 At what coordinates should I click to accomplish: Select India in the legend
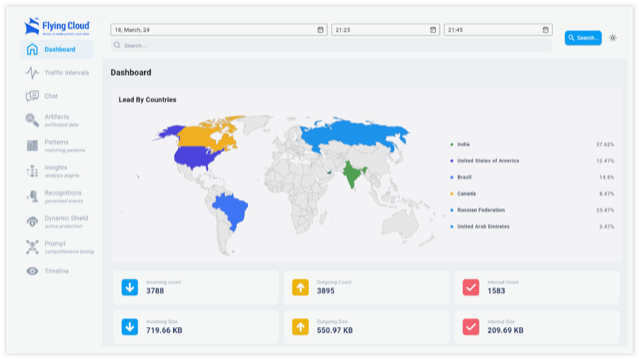point(463,144)
